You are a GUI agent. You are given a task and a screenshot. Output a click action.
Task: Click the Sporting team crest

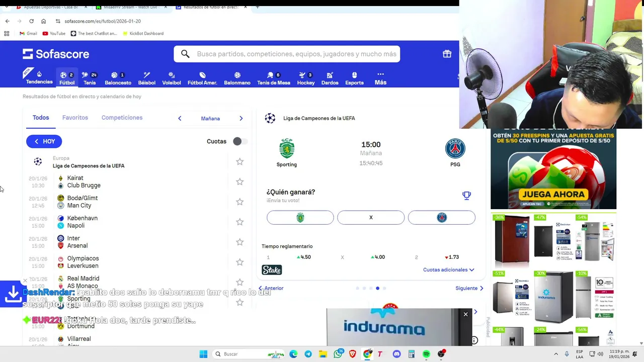287,148
